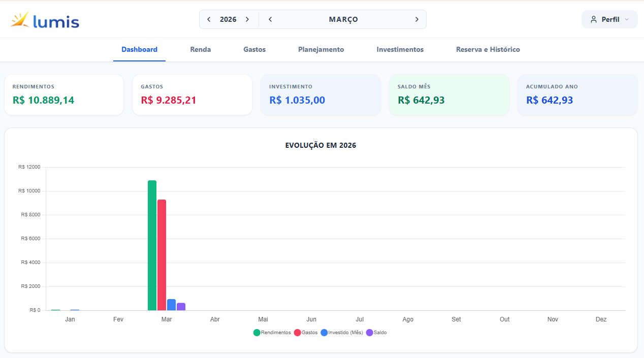Go to previous year with left arrow
Viewport: 644px width, 358px height.
209,19
